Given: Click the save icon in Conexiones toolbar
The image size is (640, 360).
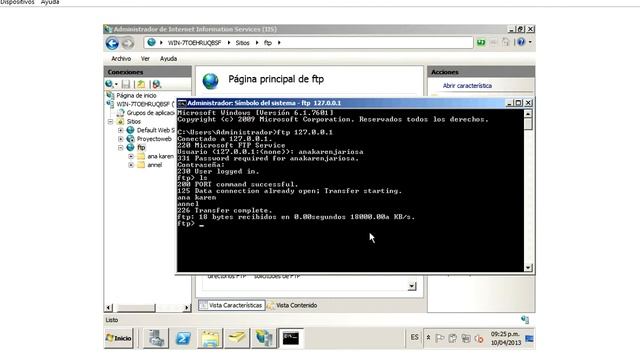Looking at the screenshot, I should 126,84.
